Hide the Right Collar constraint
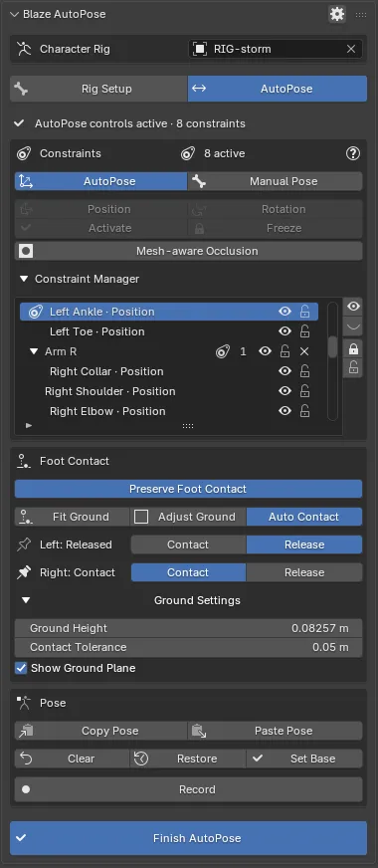Viewport: 378px width, 868px height. click(x=285, y=371)
